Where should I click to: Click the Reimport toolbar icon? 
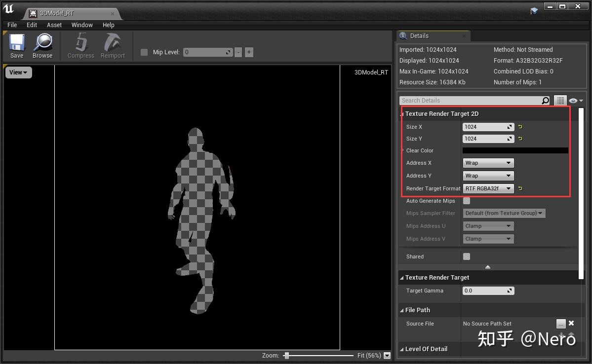coord(113,45)
